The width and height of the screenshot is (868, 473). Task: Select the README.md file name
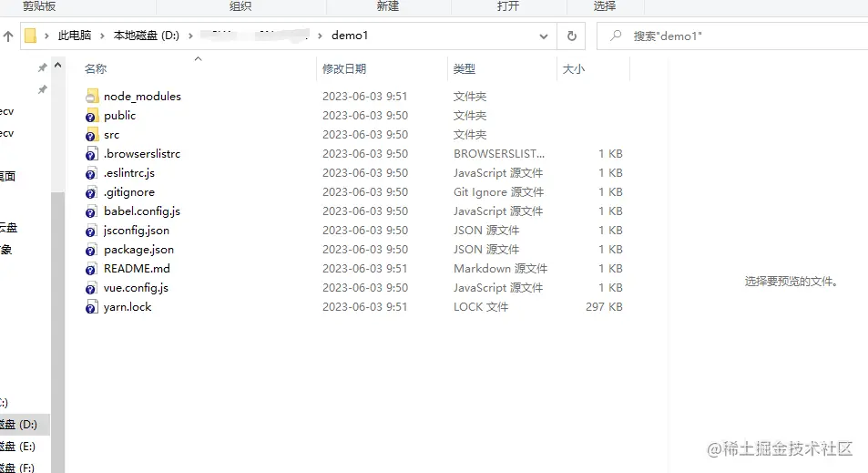tap(137, 269)
